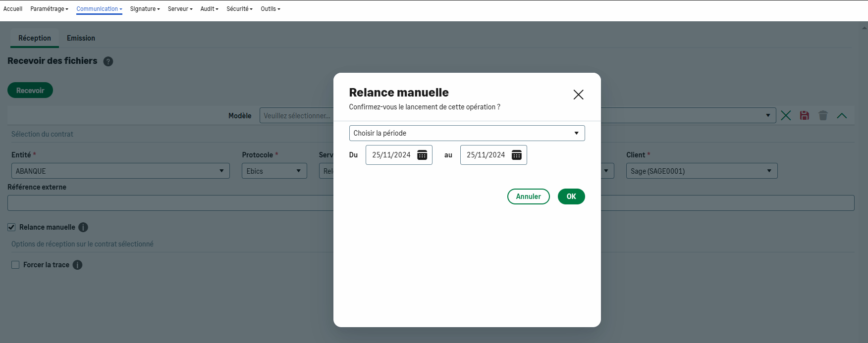Uncheck the Relance manuelle checkbox

[11, 227]
